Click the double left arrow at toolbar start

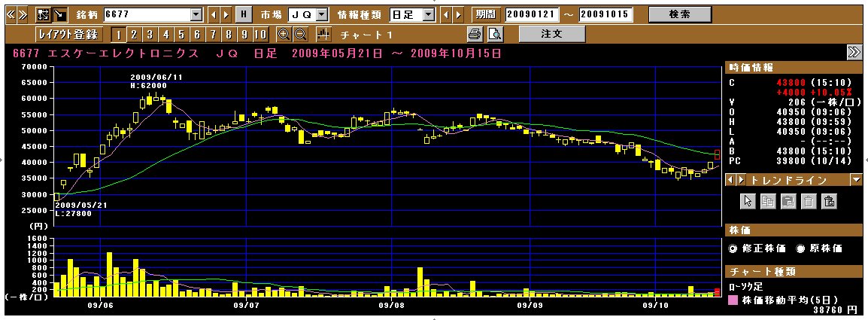coord(11,15)
